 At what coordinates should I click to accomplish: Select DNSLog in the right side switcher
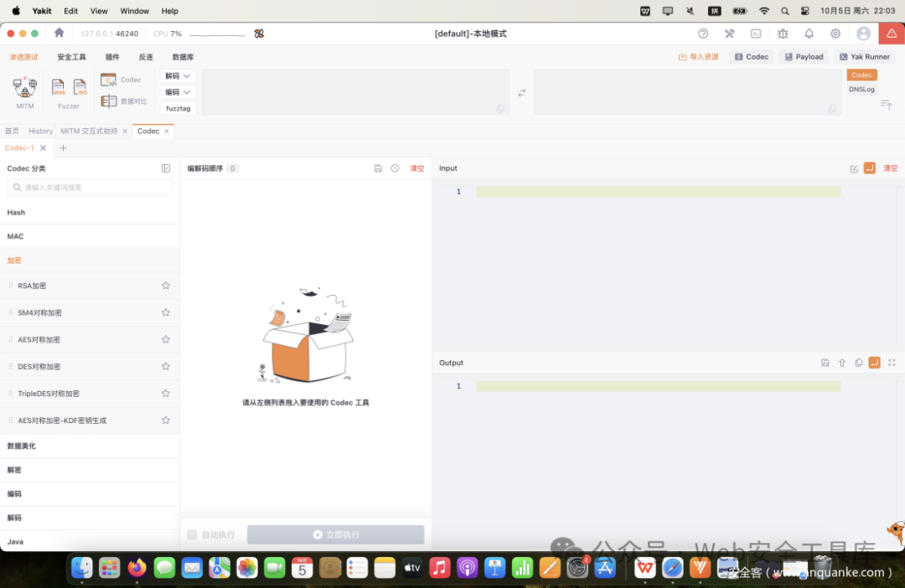pyautogui.click(x=861, y=90)
